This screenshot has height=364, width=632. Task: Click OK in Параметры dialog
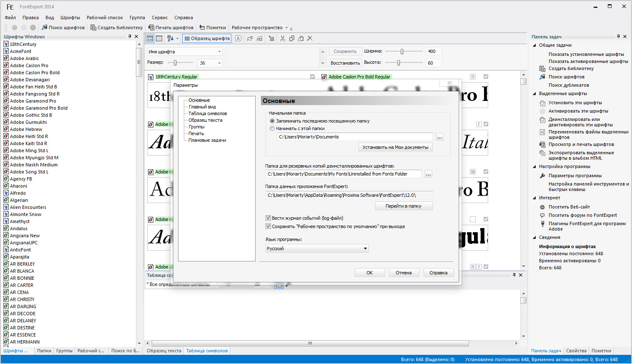(x=369, y=273)
